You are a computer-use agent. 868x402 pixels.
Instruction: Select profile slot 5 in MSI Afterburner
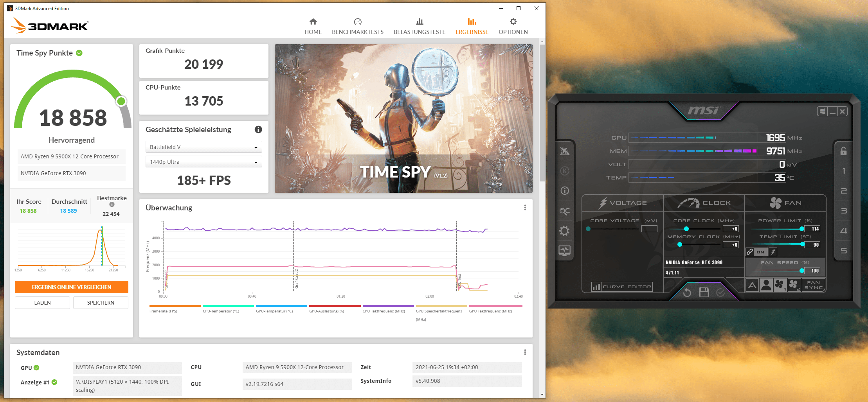(843, 251)
